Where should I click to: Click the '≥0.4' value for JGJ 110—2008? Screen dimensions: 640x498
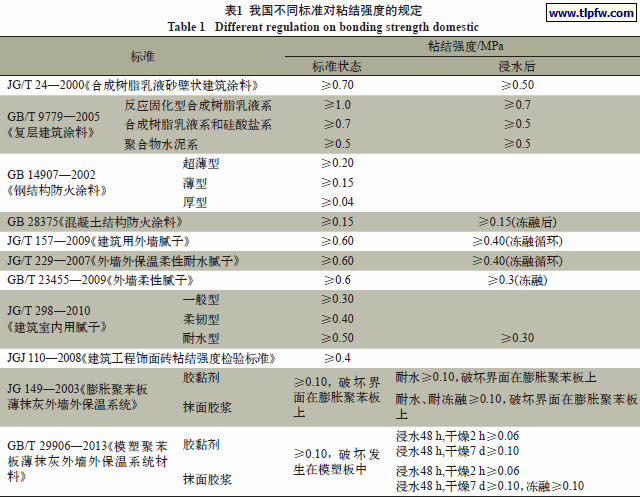tap(337, 358)
